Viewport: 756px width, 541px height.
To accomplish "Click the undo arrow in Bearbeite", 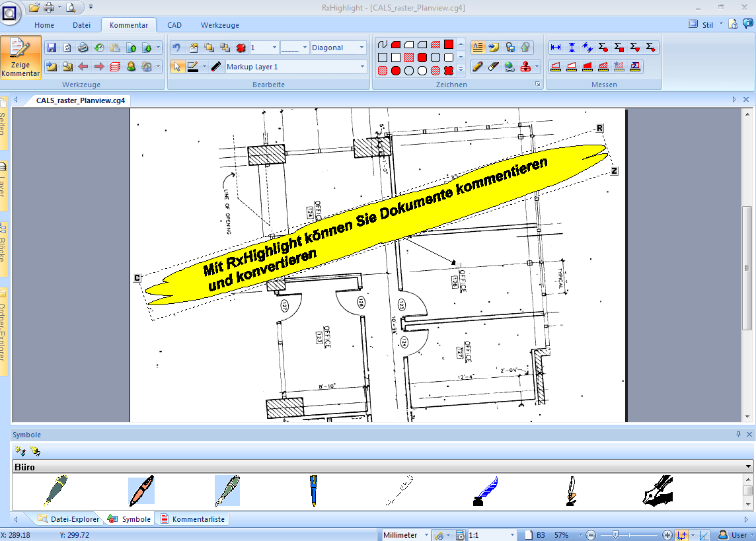I will click(176, 48).
